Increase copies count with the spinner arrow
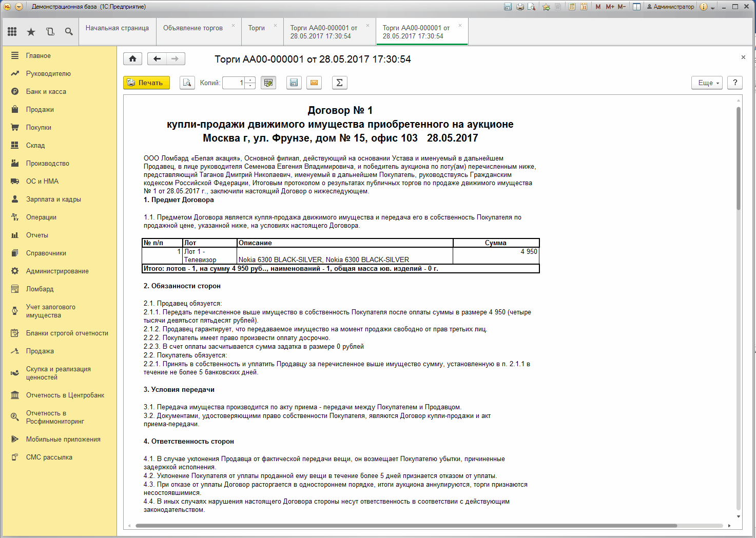 click(250, 79)
